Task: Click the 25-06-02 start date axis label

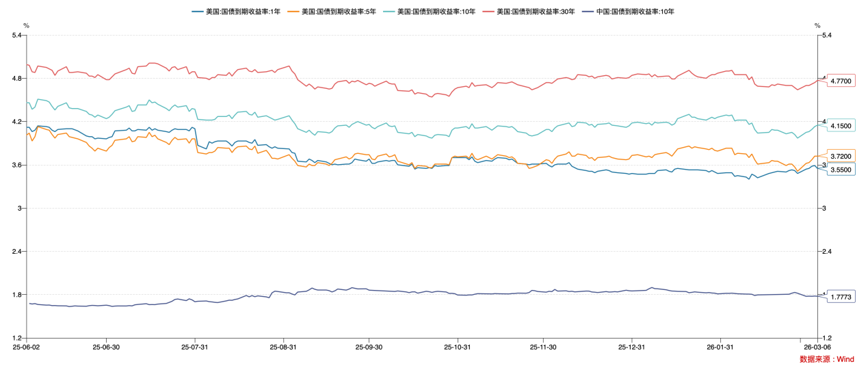Action: [26, 347]
